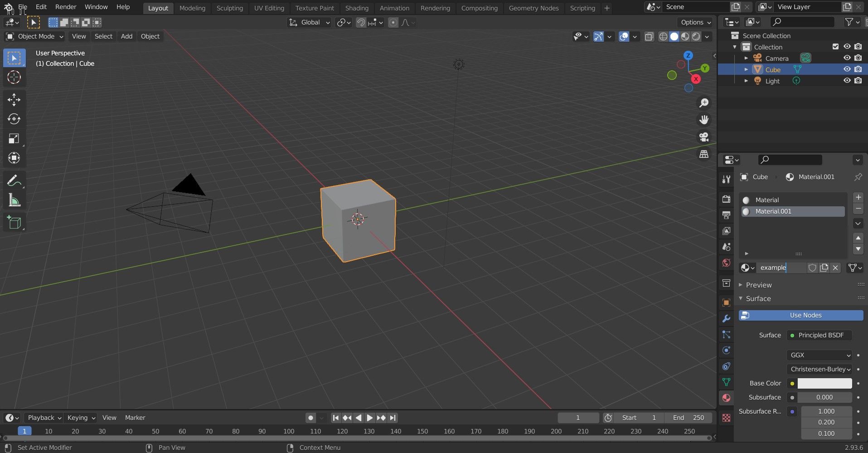Viewport: 868px width, 453px height.
Task: Toggle Collection exclude checkbox
Action: coord(835,47)
